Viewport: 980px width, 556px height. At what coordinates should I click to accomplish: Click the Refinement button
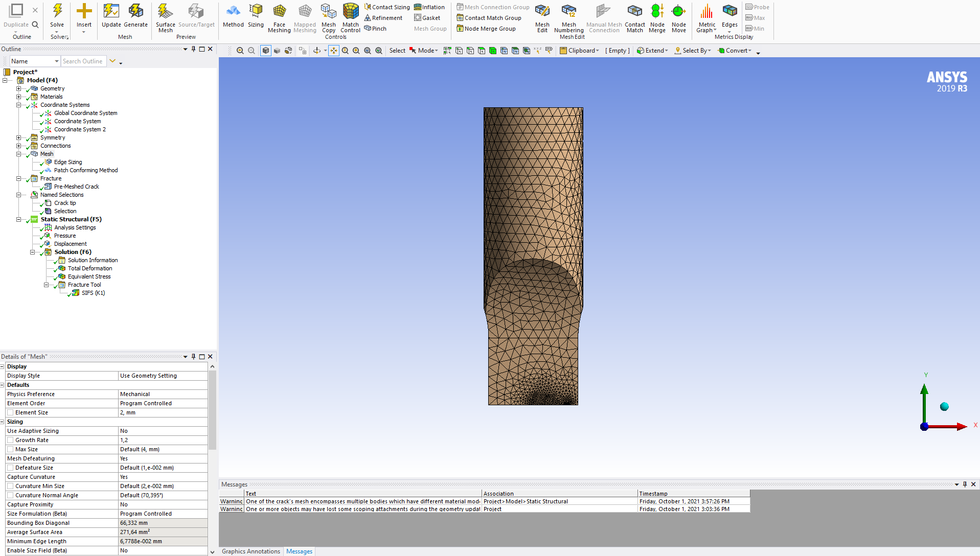tap(383, 18)
